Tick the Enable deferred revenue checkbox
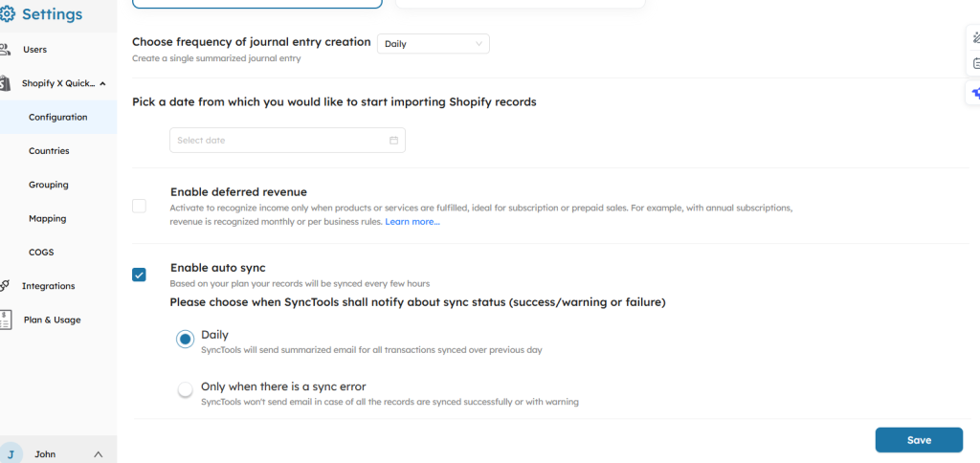Screen dimensions: 980x463 tap(140, 206)
